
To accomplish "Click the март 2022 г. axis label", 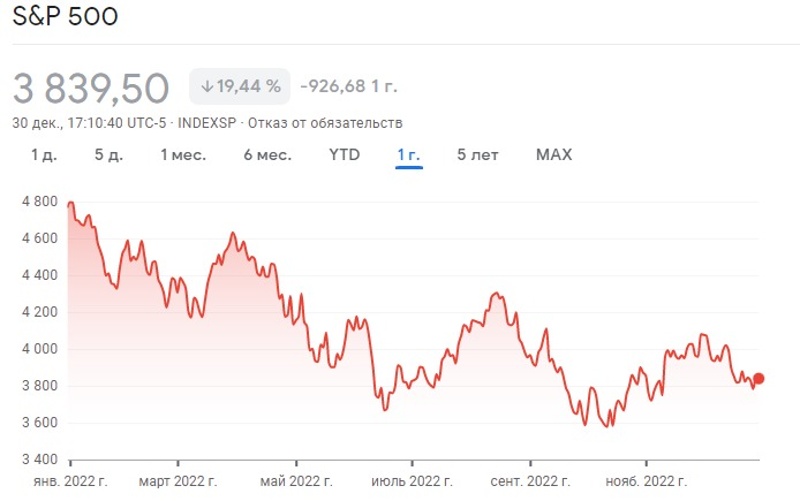I will pos(177,481).
